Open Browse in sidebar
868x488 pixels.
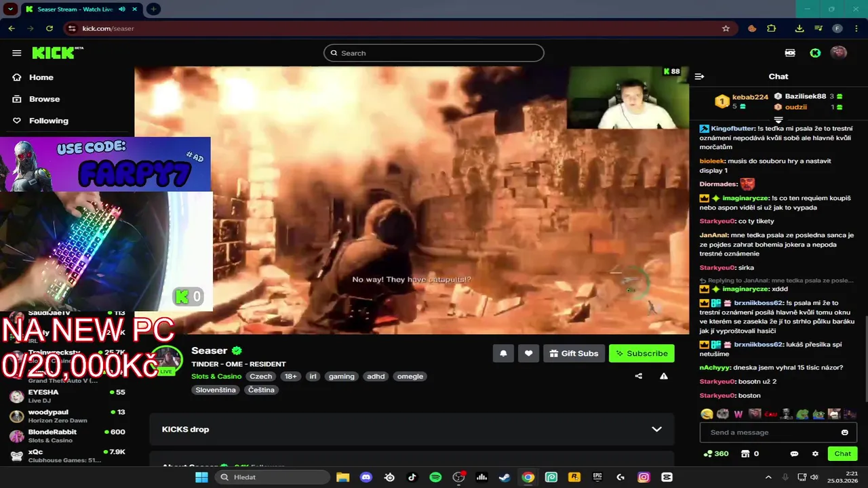(x=45, y=99)
